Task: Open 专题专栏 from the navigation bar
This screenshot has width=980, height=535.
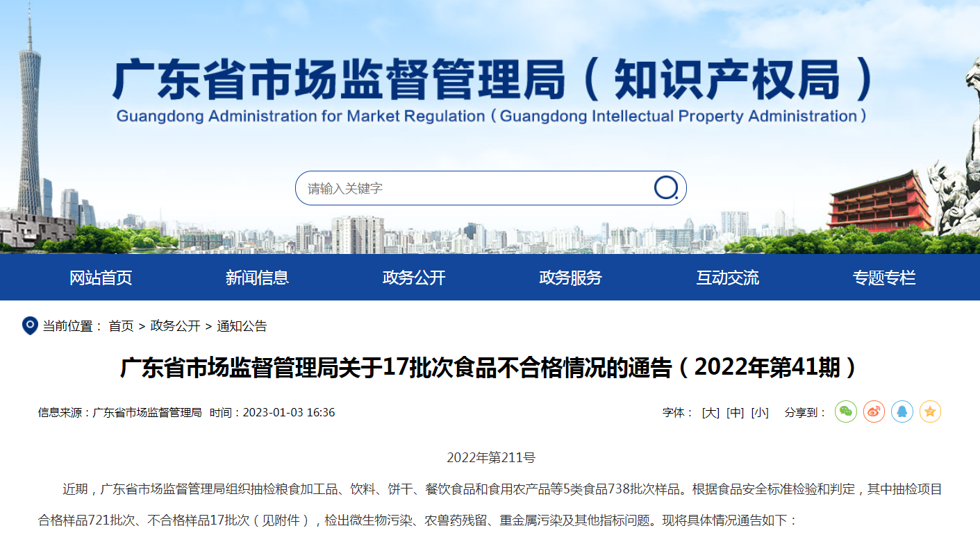Action: [884, 278]
